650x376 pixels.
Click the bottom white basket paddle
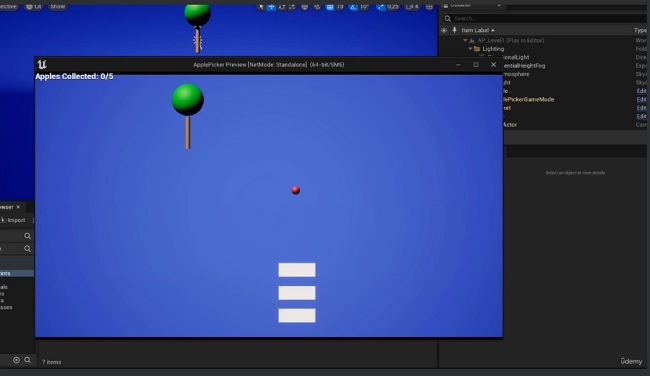point(297,316)
